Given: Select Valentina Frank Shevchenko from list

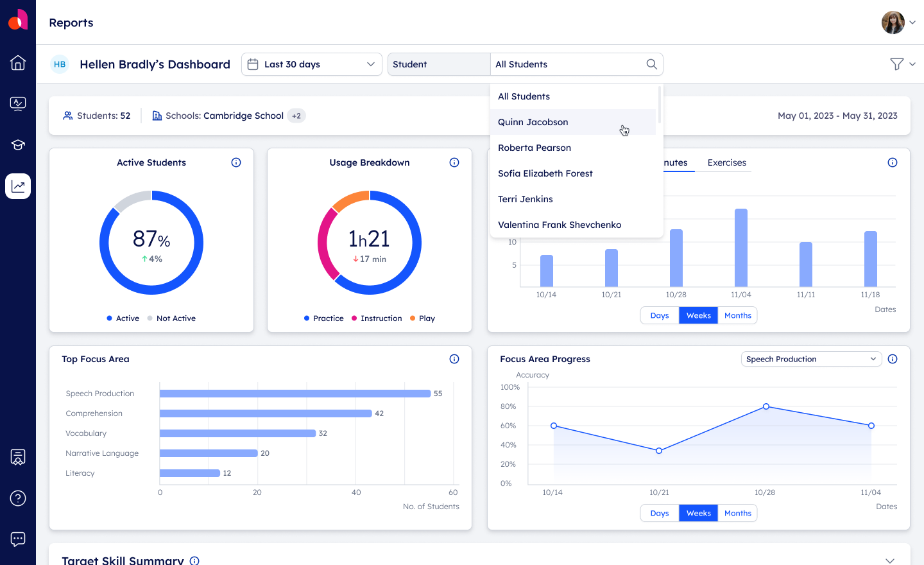Looking at the screenshot, I should pyautogui.click(x=573, y=225).
